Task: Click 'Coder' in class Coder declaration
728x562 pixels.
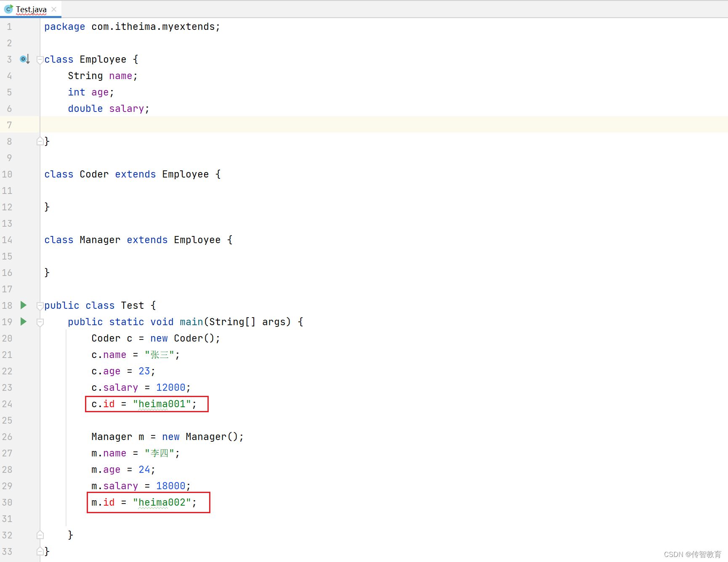Action: pyautogui.click(x=94, y=174)
